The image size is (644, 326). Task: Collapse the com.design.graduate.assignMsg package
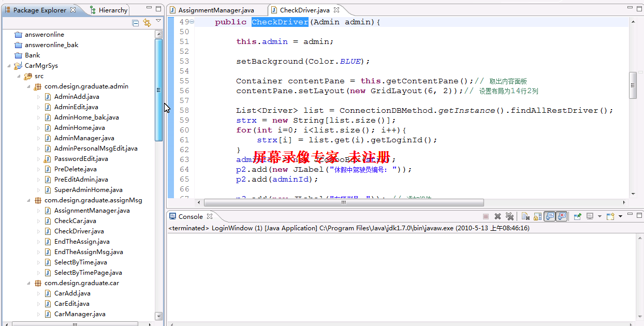pos(28,200)
